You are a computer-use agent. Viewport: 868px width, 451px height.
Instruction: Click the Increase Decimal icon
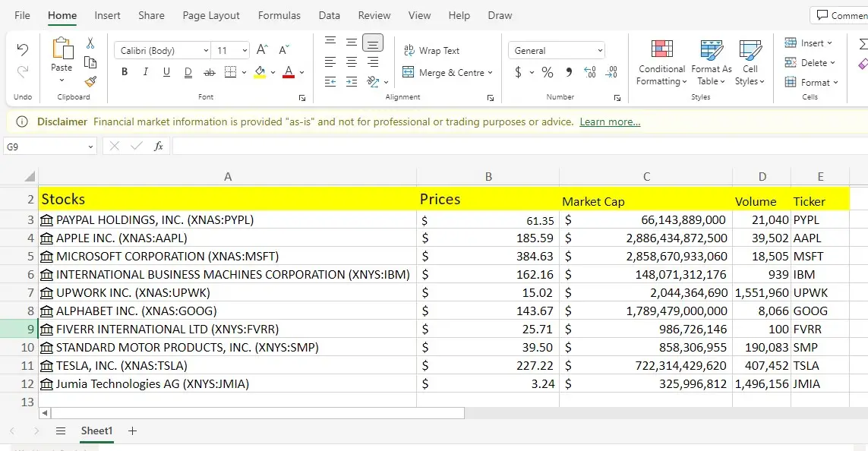[x=589, y=71]
